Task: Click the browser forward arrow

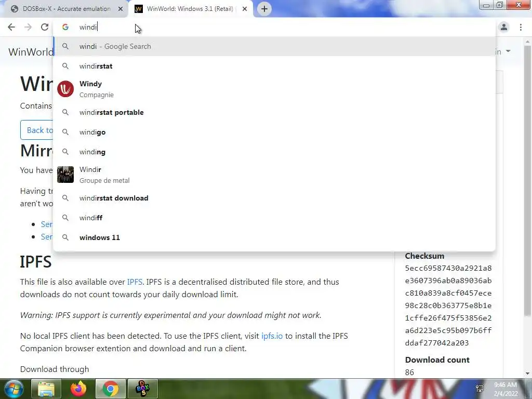Action: pyautogui.click(x=28, y=27)
